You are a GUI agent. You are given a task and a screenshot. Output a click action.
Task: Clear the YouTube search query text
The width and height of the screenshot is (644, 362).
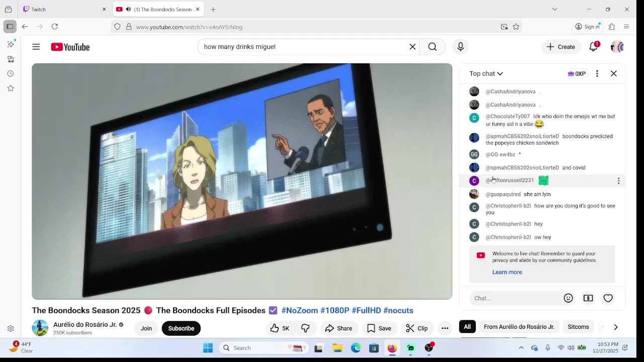[x=413, y=47]
